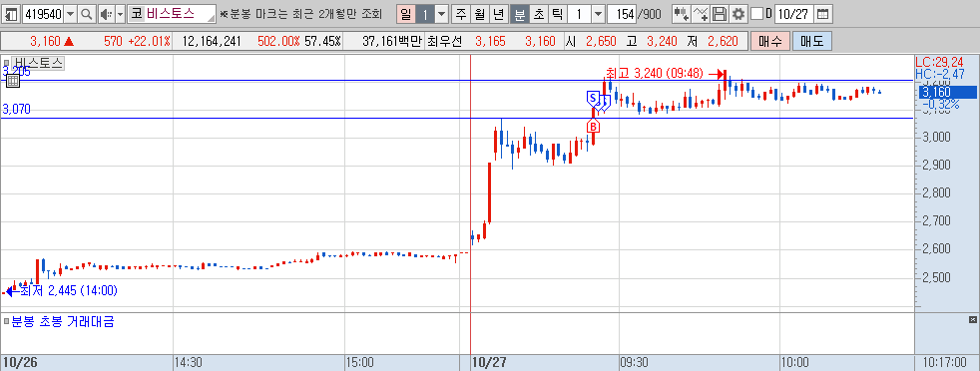Click the add line indicator icon
The image size is (980, 371).
point(702,13)
